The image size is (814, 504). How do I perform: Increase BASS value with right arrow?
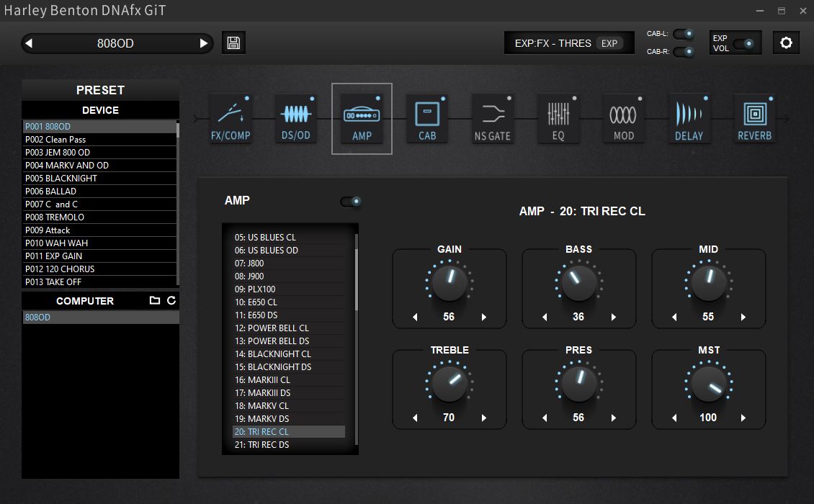pyautogui.click(x=614, y=317)
